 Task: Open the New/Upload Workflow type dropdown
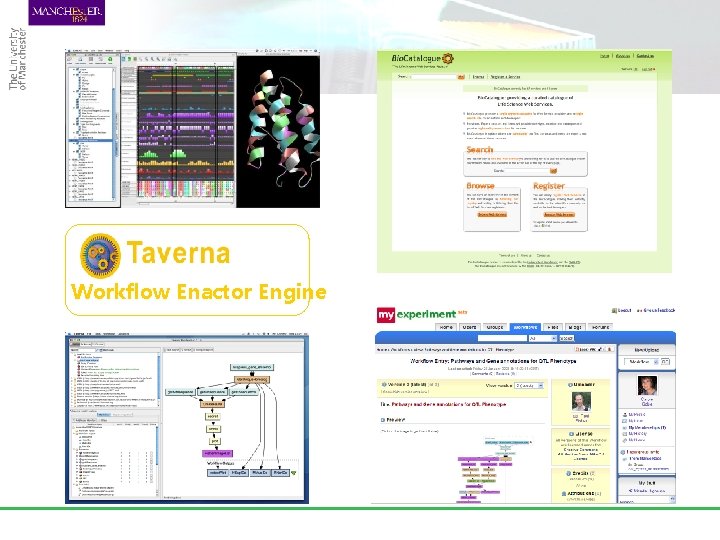click(x=641, y=362)
